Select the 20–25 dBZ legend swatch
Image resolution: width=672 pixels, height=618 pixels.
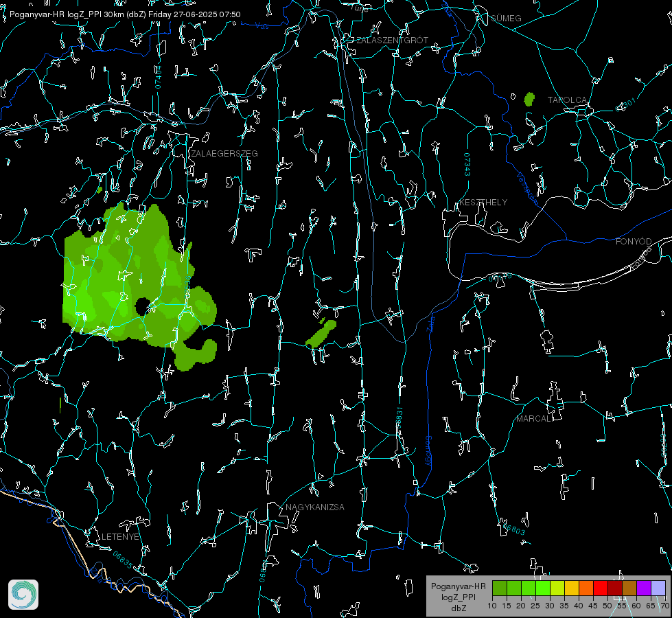pos(529,588)
